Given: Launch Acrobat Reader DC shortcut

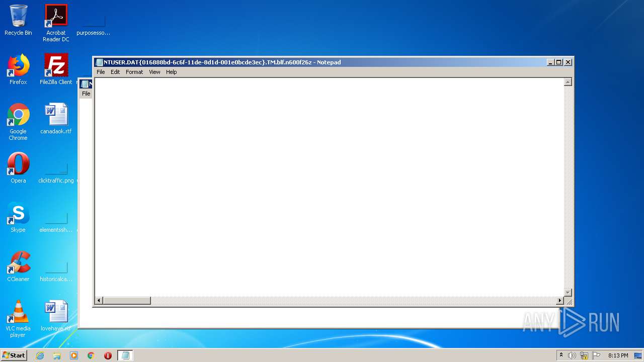Looking at the screenshot, I should click(56, 23).
